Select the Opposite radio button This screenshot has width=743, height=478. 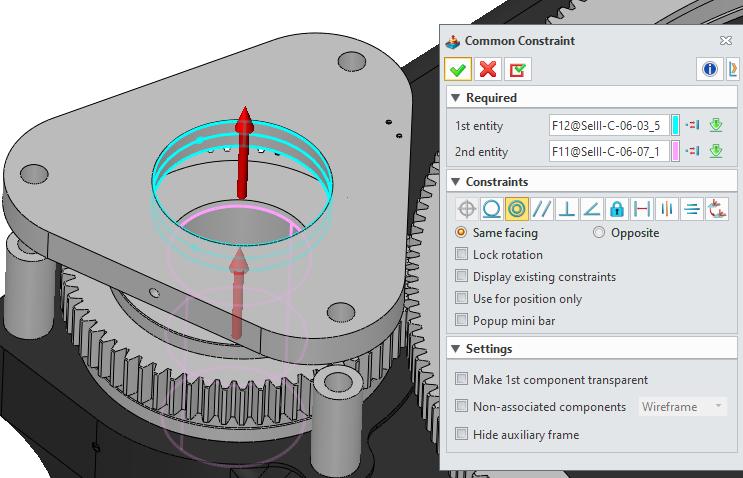pyautogui.click(x=599, y=233)
